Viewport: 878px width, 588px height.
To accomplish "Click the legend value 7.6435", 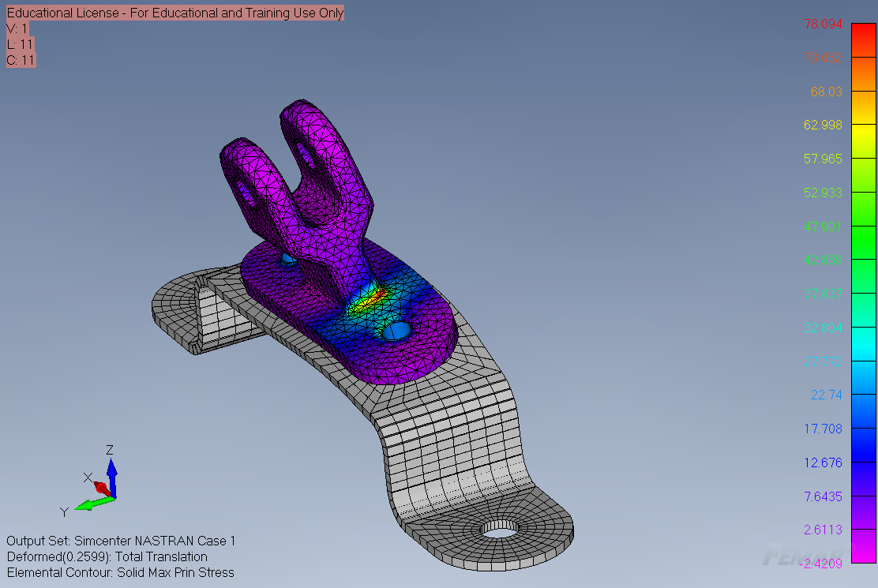I will (823, 496).
